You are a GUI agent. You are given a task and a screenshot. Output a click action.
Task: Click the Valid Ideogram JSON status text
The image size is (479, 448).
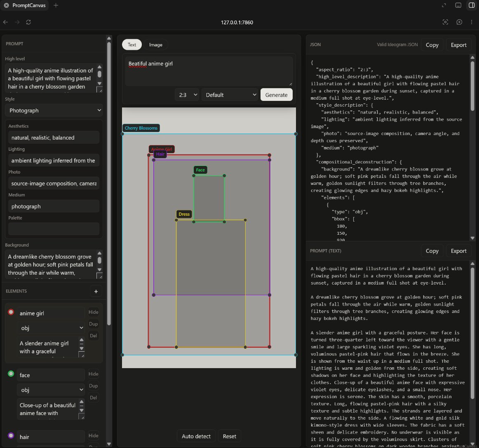click(397, 44)
